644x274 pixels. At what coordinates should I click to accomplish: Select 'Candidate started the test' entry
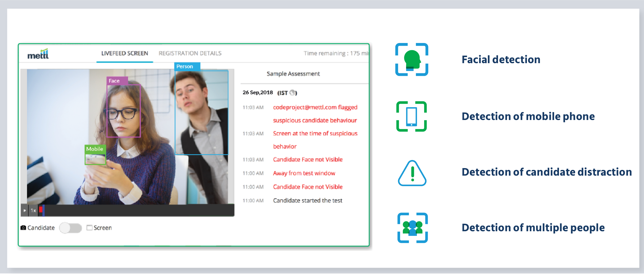[x=308, y=200]
